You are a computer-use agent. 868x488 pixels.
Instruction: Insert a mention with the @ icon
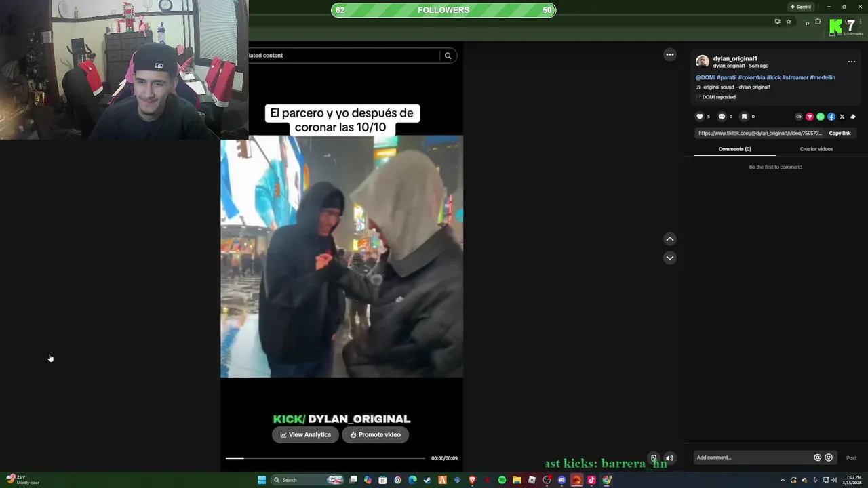[x=817, y=457]
